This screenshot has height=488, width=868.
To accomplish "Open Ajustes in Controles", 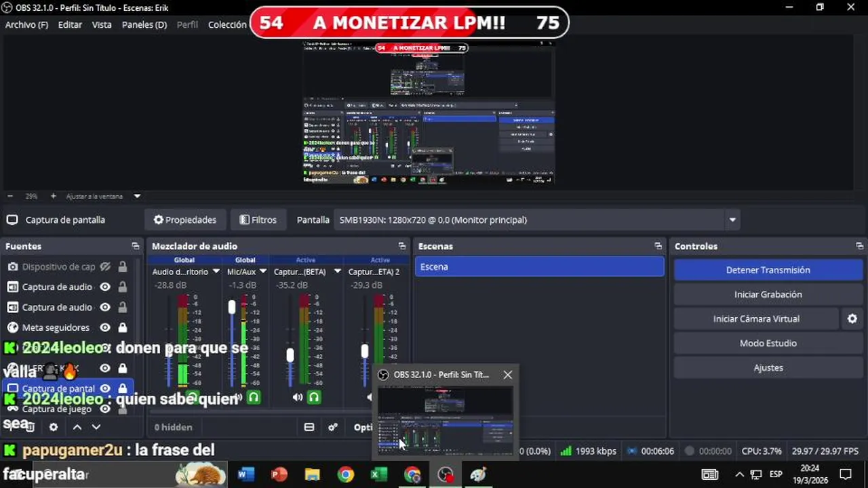I will click(768, 367).
